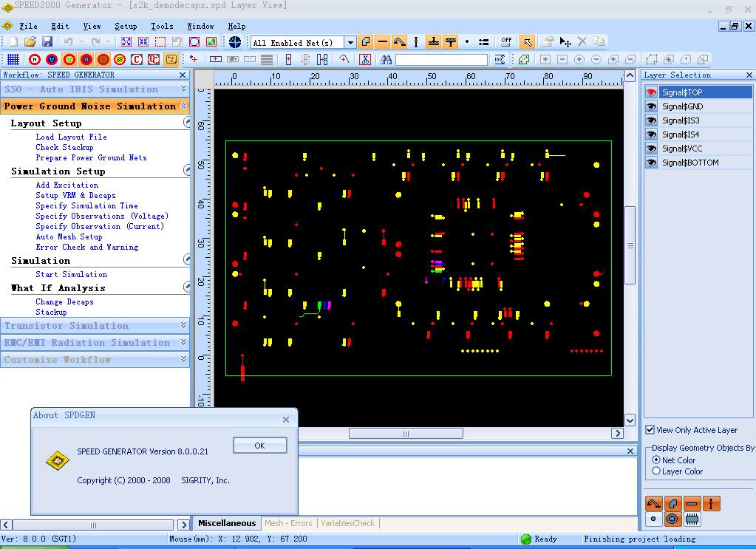This screenshot has height=549, width=756.
Task: Click the red dashed rectangle zoom-area icon
Action: (x=160, y=42)
